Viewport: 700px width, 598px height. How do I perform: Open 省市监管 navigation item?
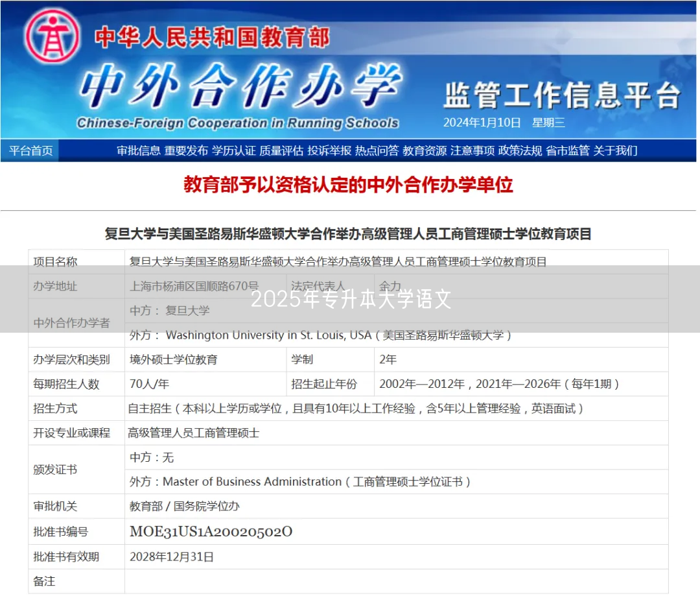(x=568, y=150)
